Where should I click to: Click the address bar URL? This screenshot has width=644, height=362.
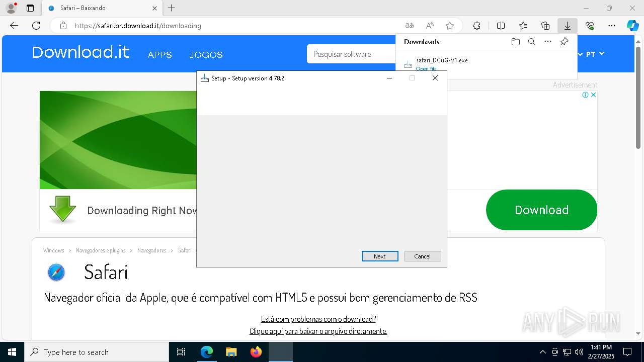coord(138,26)
